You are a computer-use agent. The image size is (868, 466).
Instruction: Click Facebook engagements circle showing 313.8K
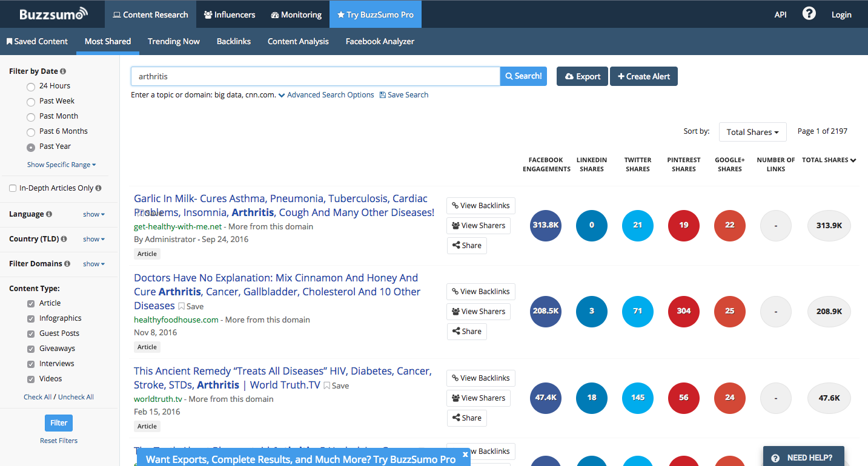pyautogui.click(x=545, y=225)
